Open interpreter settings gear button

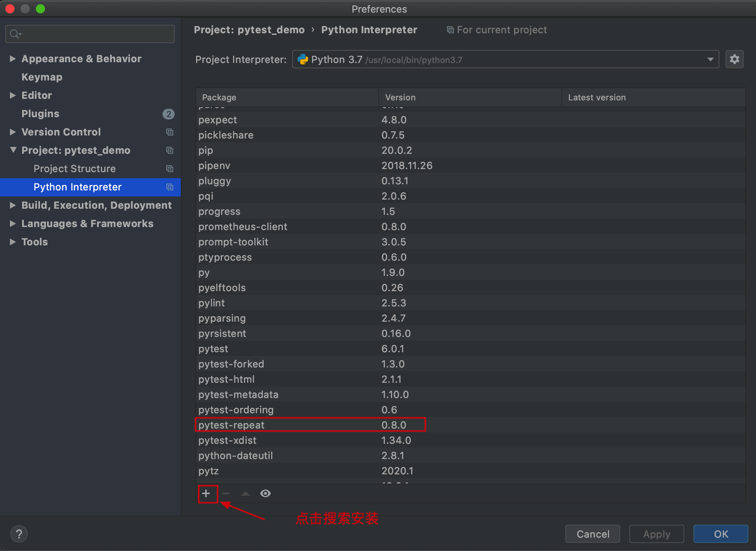(x=734, y=59)
